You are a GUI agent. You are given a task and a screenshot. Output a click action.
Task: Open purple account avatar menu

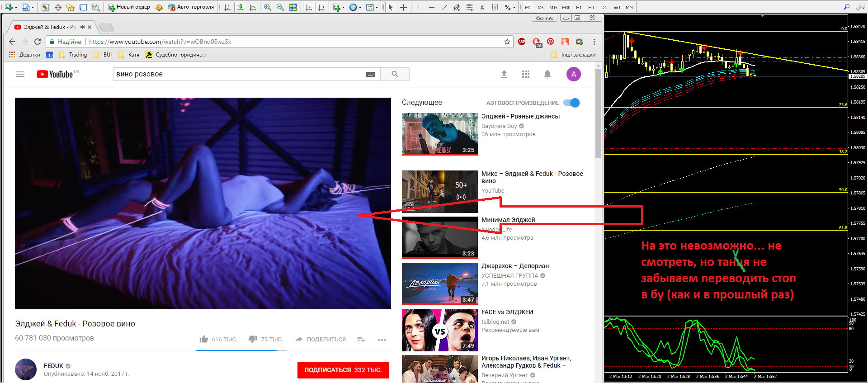(574, 74)
